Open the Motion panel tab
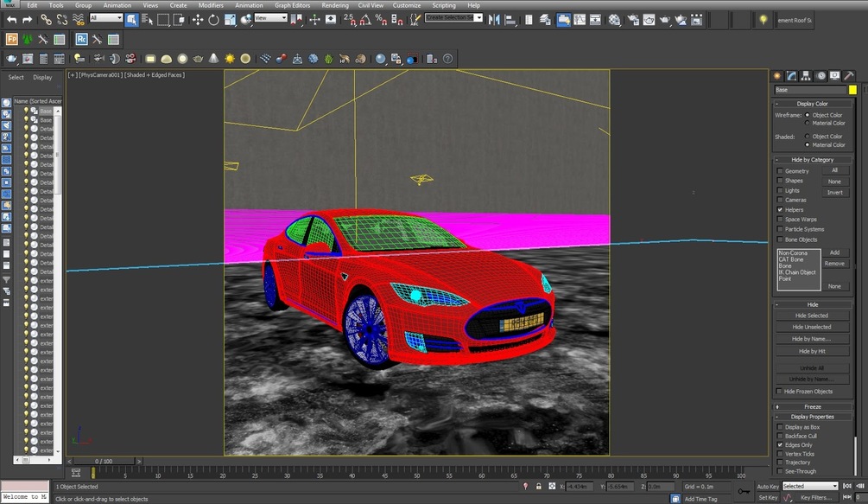Viewport: 868px width, 504px height. point(820,76)
